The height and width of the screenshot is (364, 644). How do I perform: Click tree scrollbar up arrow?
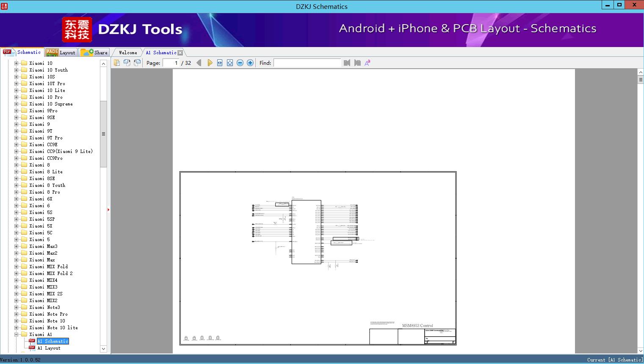pyautogui.click(x=103, y=64)
